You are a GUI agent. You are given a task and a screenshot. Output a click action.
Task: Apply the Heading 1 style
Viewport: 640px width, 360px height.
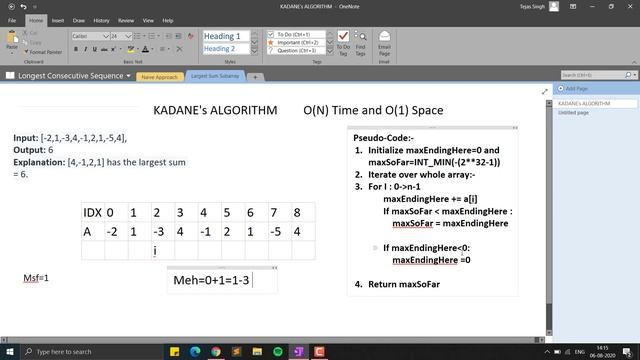pos(226,36)
